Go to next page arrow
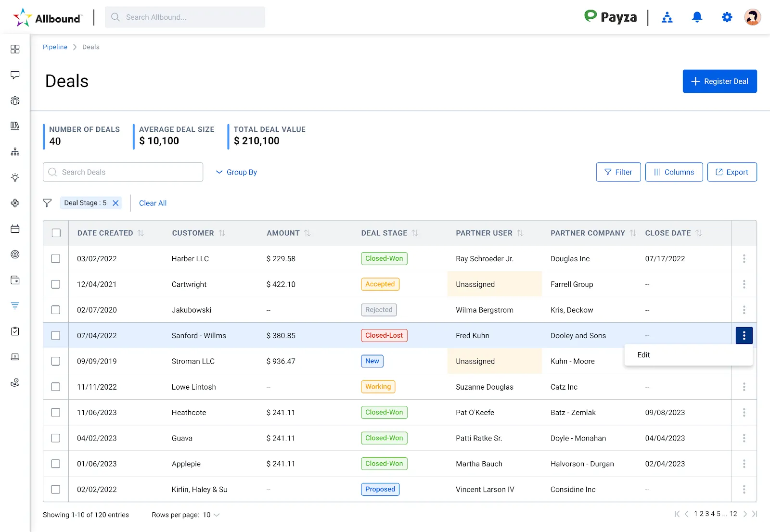Screen dimensions: 770x532 pos(745,514)
